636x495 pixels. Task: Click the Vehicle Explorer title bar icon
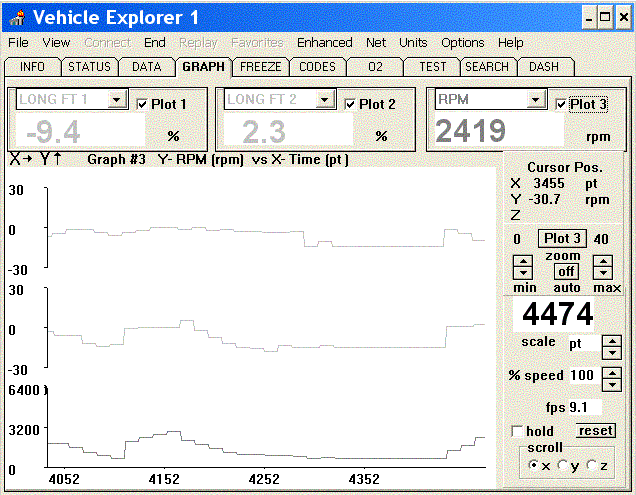16,18
